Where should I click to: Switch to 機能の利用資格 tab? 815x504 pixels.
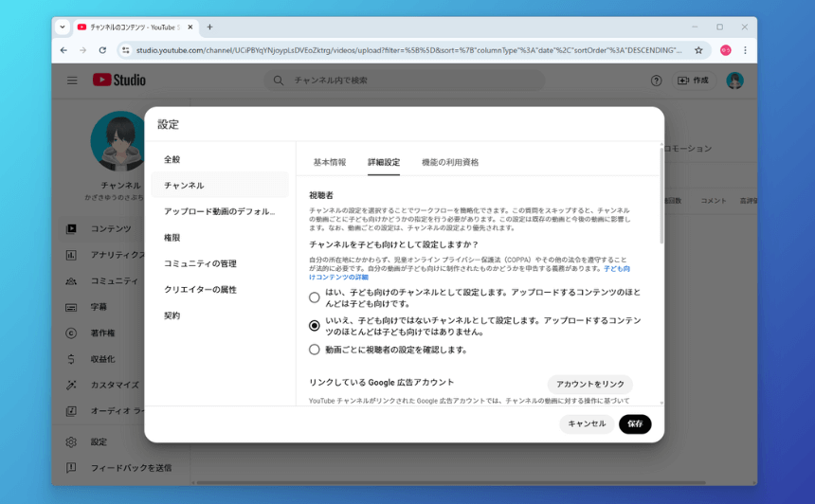click(450, 162)
